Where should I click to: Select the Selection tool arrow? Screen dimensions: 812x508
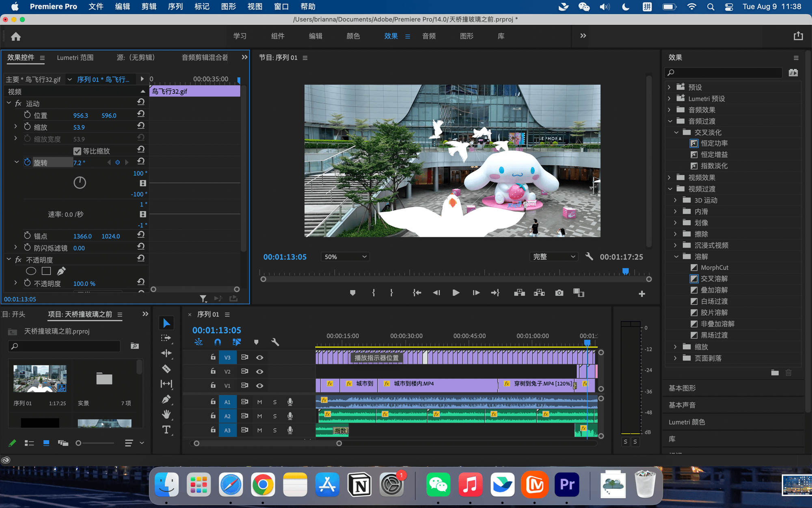click(166, 323)
